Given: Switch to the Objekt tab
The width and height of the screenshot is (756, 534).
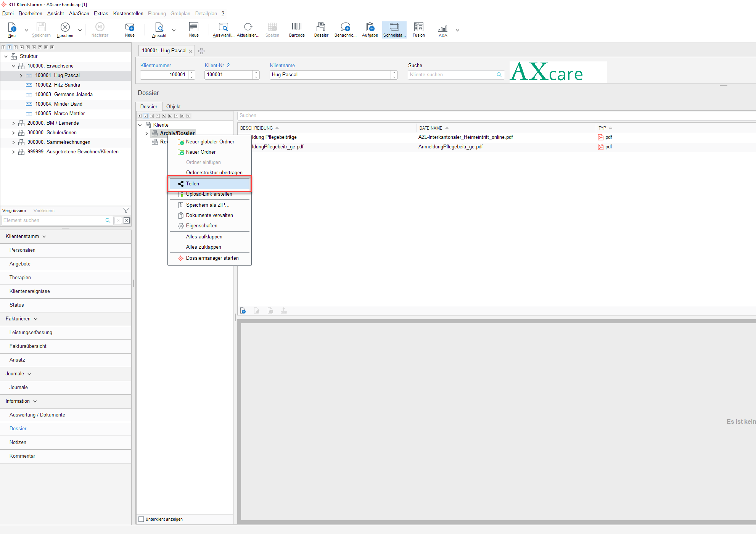Looking at the screenshot, I should (x=173, y=106).
